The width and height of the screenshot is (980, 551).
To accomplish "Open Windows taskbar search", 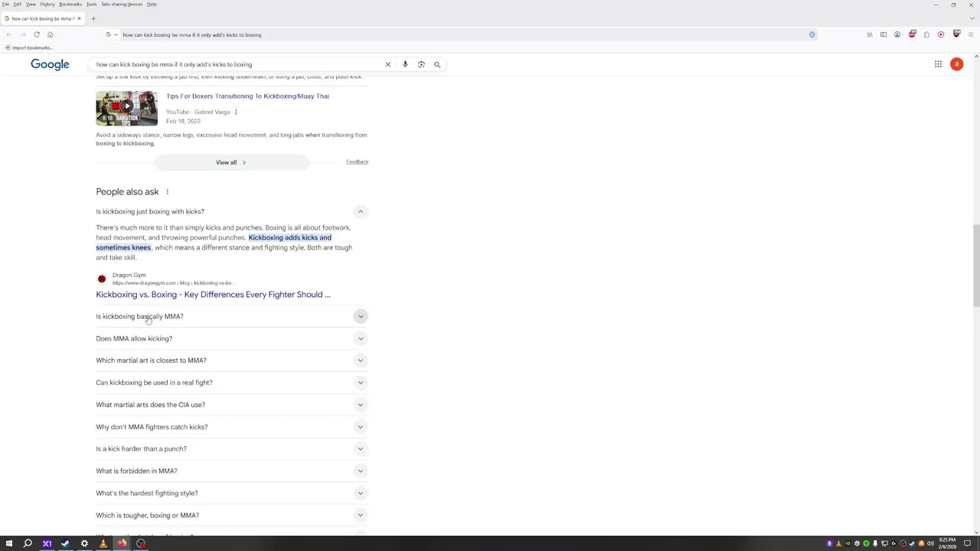I will (28, 543).
